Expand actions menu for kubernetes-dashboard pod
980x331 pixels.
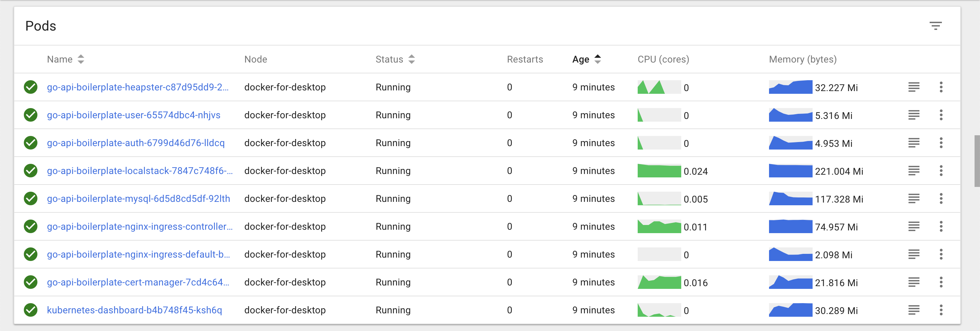click(941, 310)
